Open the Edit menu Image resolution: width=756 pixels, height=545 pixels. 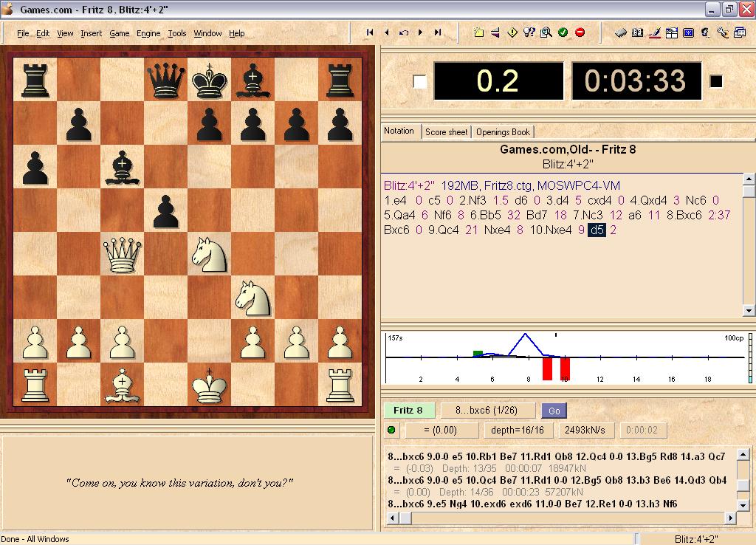click(x=43, y=33)
